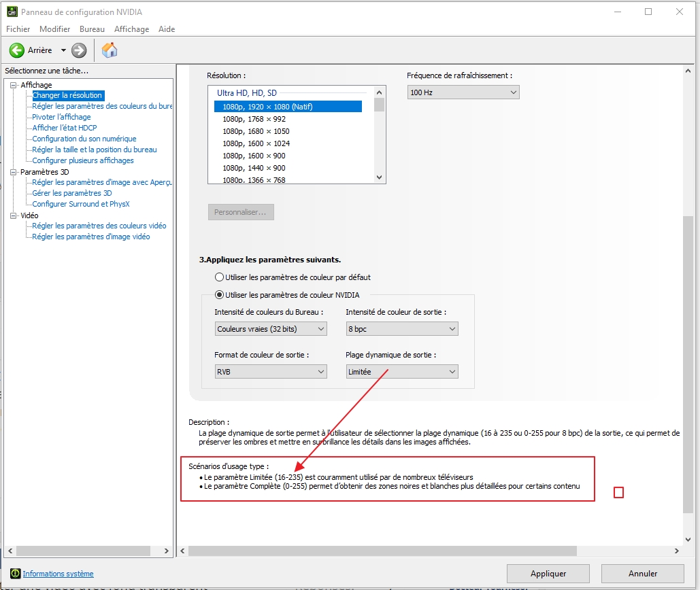700x590 pixels.
Task: Open the Fréquence de rafraîchissement dropdown
Action: click(463, 92)
